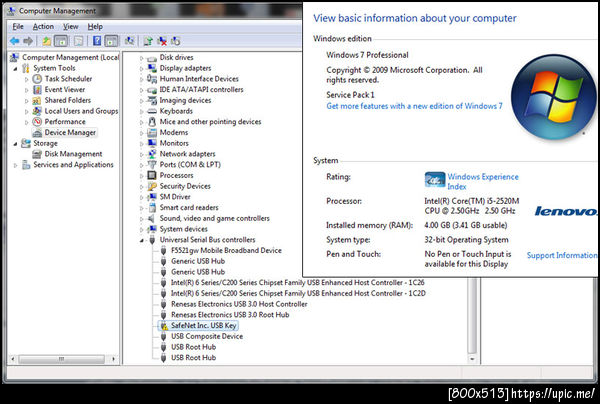Click the Windows Experience Index rating badge
Image resolution: width=600 pixels, height=404 pixels.
click(435, 180)
